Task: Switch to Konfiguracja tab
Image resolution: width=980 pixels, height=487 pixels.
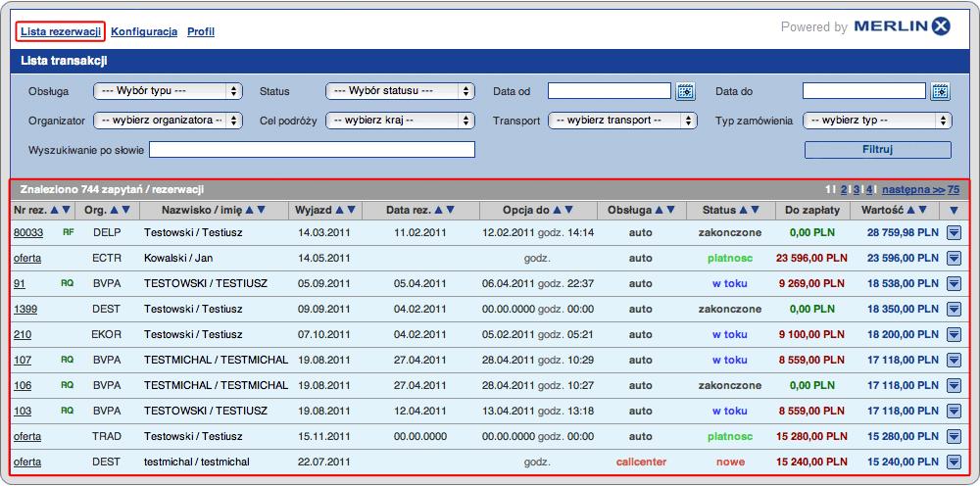Action: click(144, 31)
